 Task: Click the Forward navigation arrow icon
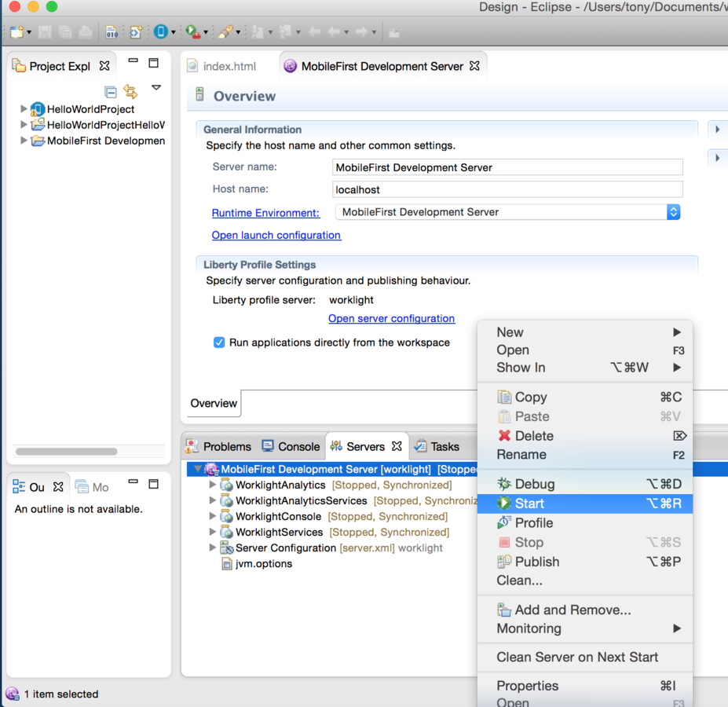pos(361,32)
